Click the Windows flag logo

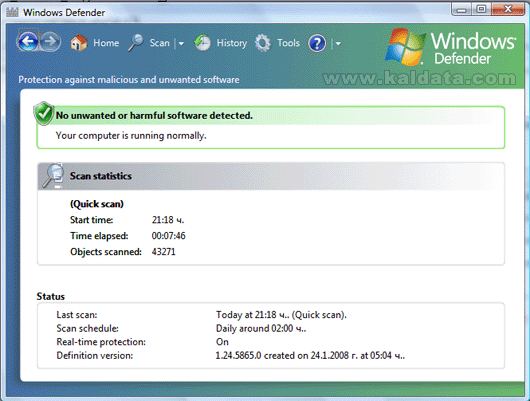(405, 47)
